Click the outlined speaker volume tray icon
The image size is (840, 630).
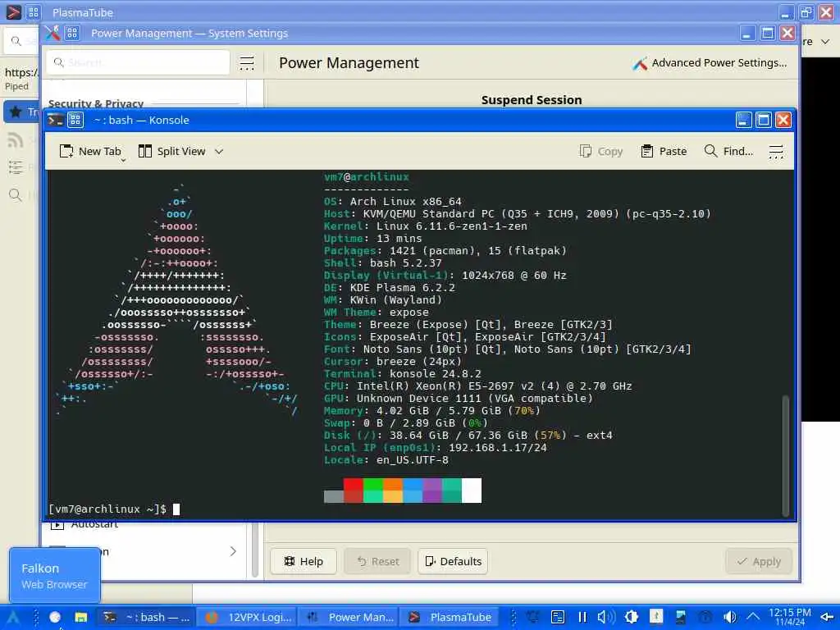click(606, 617)
